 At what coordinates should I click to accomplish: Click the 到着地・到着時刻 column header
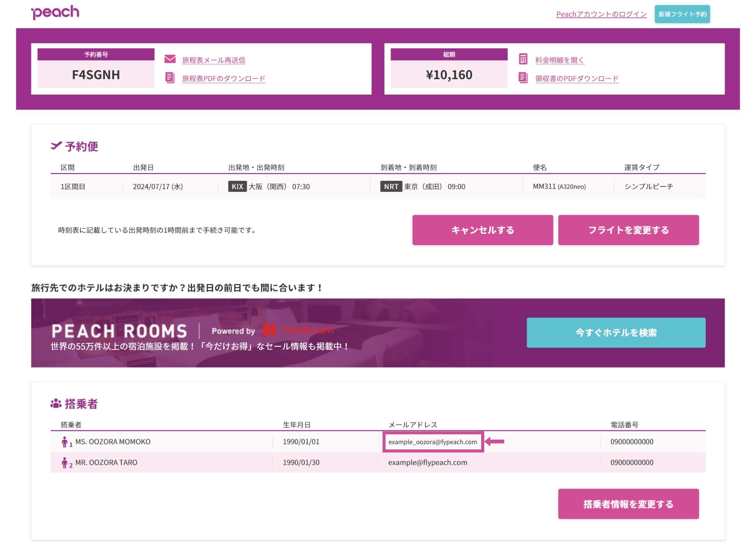click(x=409, y=167)
